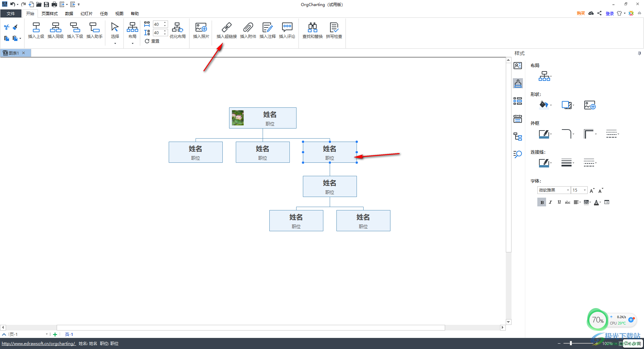
Task: Switch to the 页面样式 ribbon tab
Action: click(x=50, y=14)
